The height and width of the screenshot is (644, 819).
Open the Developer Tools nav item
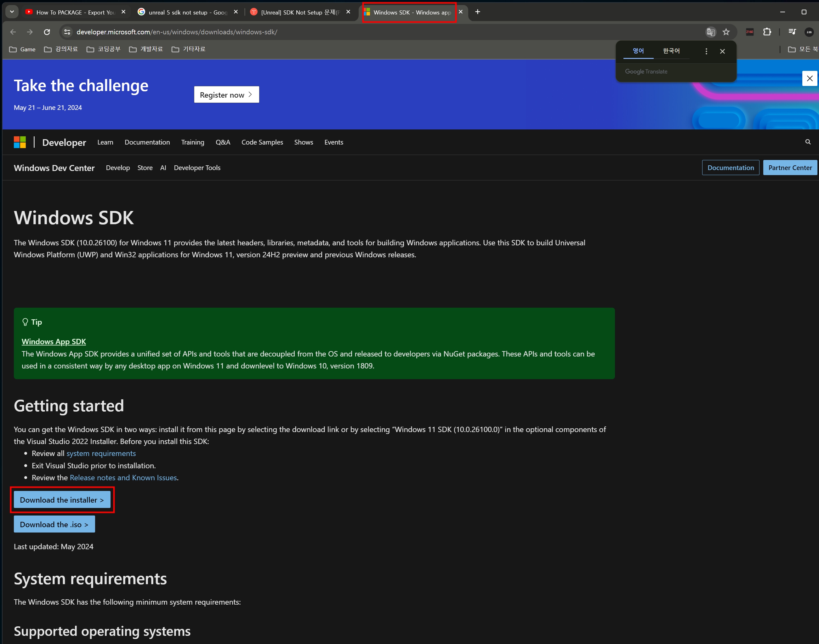(197, 168)
